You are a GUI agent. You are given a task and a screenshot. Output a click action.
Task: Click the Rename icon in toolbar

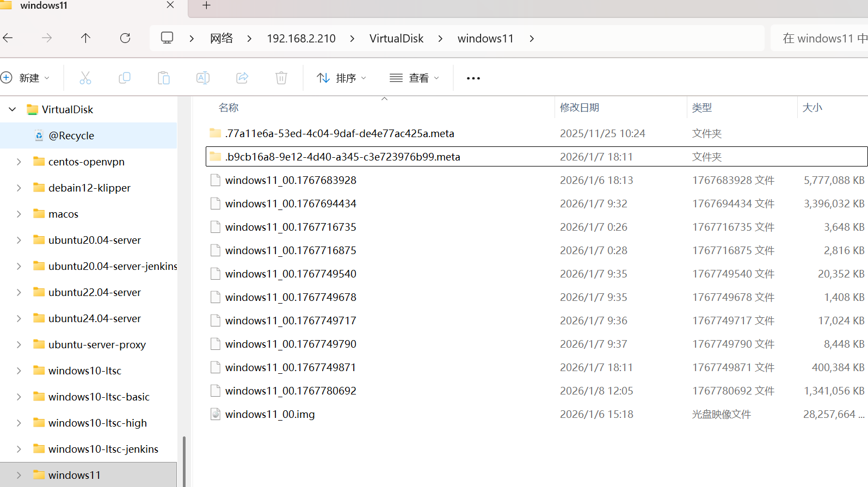[203, 78]
